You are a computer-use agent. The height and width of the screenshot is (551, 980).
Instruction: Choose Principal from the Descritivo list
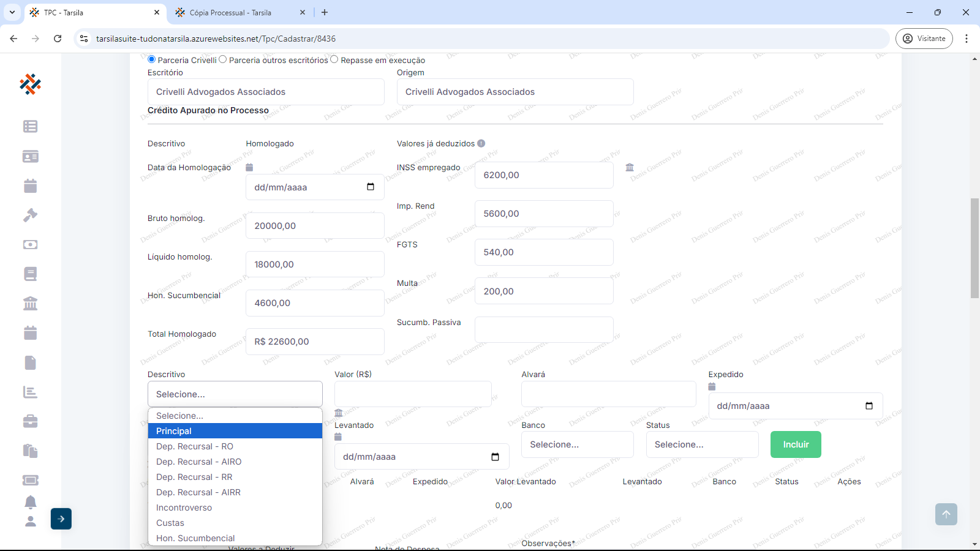(x=235, y=431)
